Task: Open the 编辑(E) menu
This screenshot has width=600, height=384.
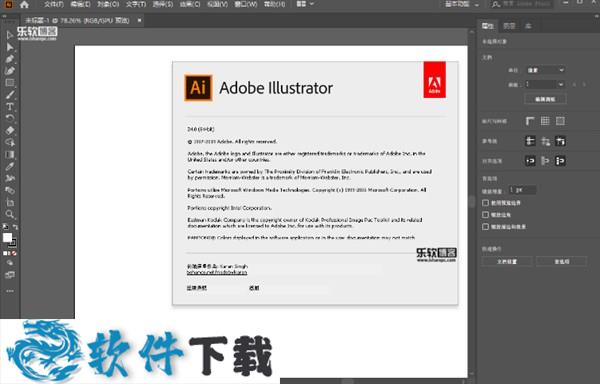Action: click(80, 4)
